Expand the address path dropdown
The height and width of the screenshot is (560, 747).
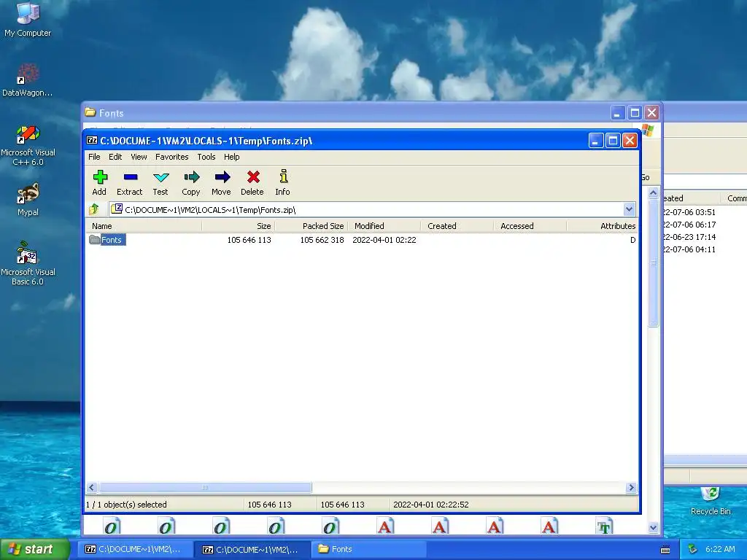coord(629,209)
